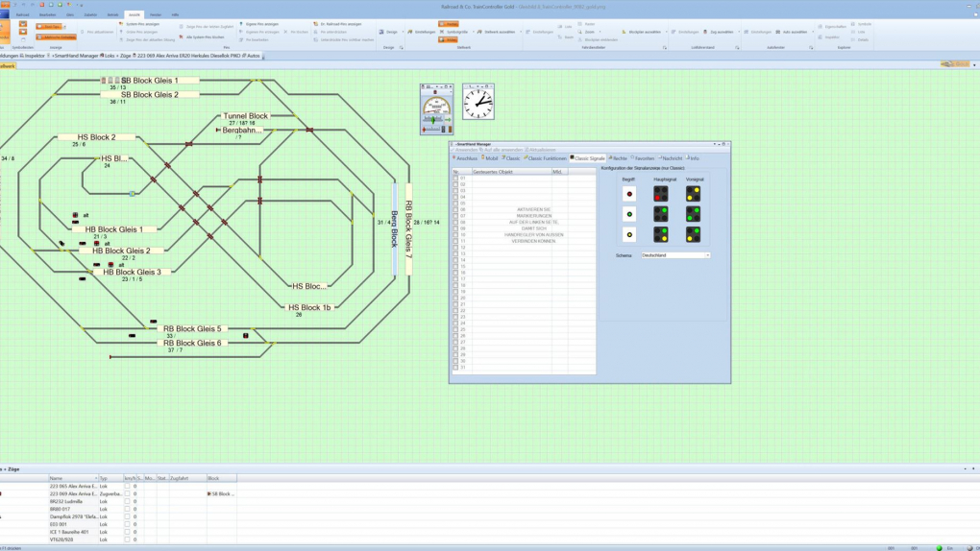Screen dimensions: 980x551
Task: Click System-Pins anzeigen in the ribbon
Action: point(142,24)
